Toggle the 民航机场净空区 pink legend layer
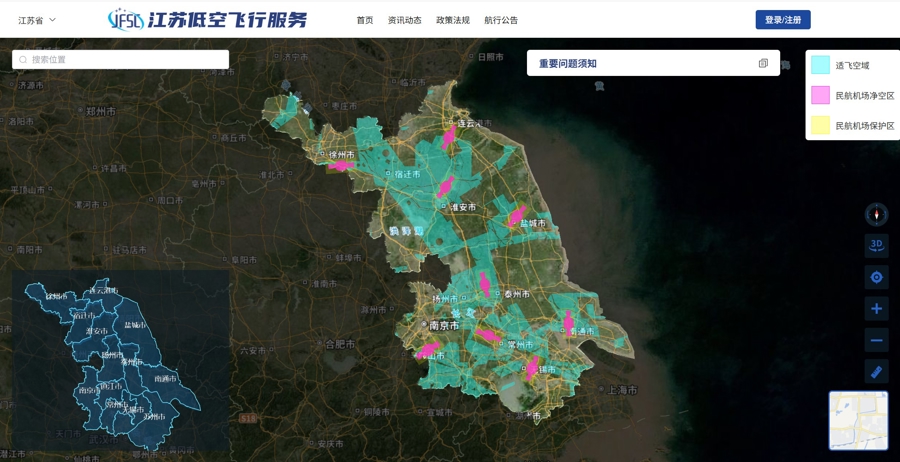The width and height of the screenshot is (900, 462). tap(820, 95)
